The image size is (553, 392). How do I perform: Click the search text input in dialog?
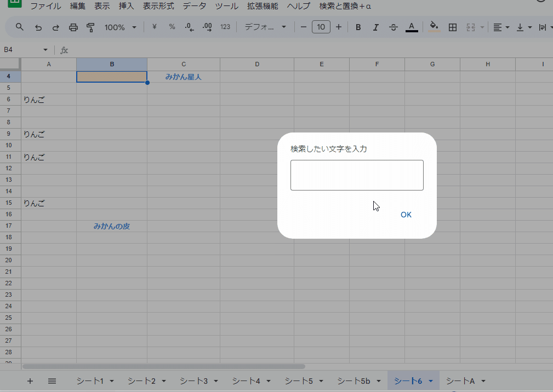click(x=357, y=175)
